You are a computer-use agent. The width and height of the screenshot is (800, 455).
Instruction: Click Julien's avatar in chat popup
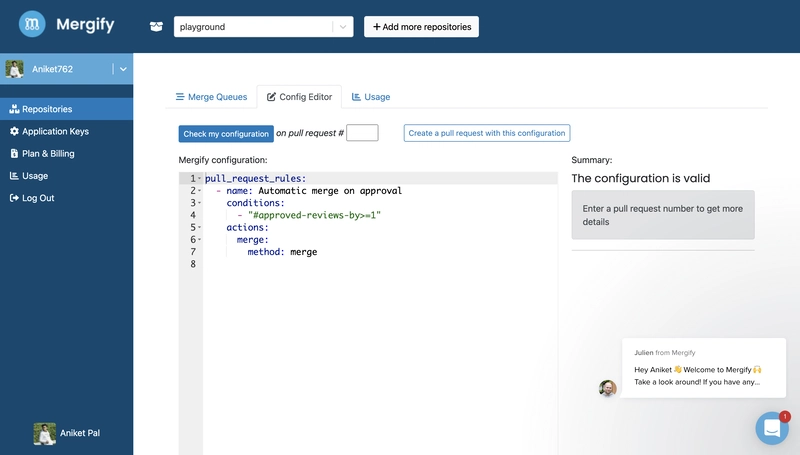pyautogui.click(x=608, y=389)
